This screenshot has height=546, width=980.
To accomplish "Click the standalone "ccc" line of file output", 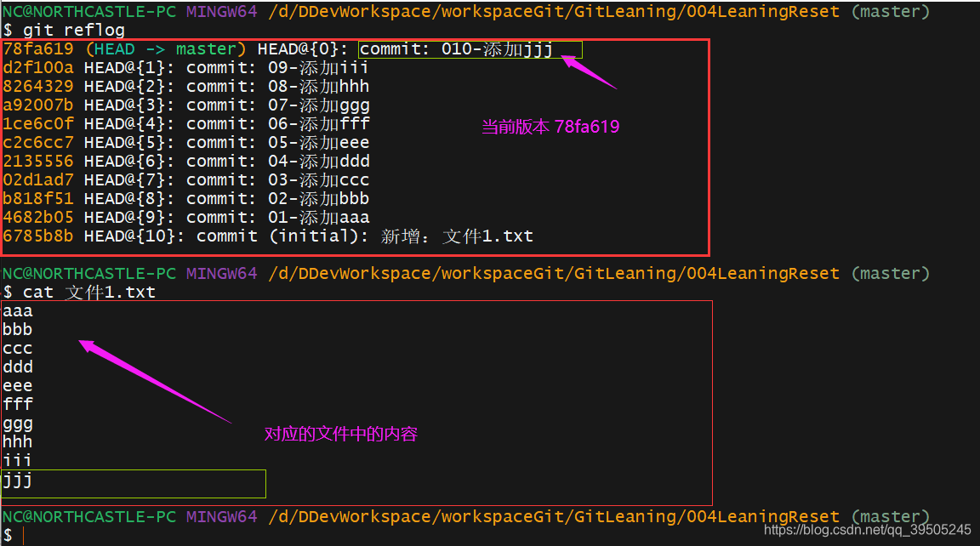I will click(18, 349).
